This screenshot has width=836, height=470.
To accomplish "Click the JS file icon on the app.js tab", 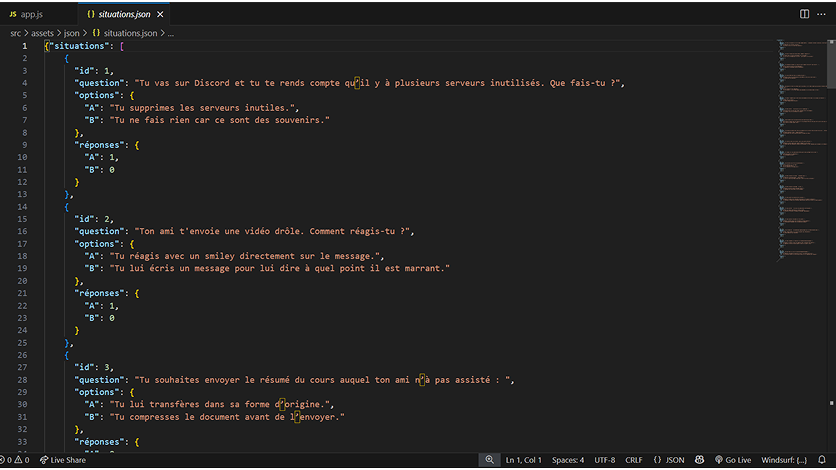I will click(13, 14).
